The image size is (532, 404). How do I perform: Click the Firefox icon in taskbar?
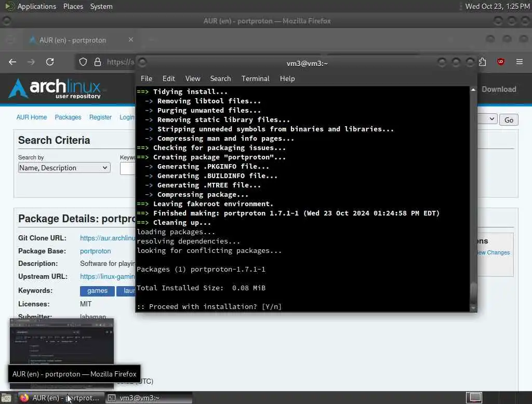[24, 398]
